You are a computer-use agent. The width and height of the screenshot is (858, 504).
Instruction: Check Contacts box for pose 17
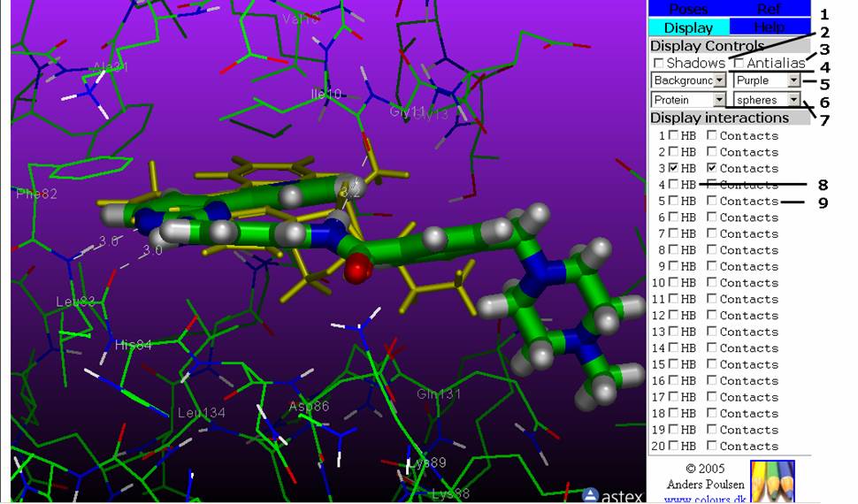[x=711, y=397]
